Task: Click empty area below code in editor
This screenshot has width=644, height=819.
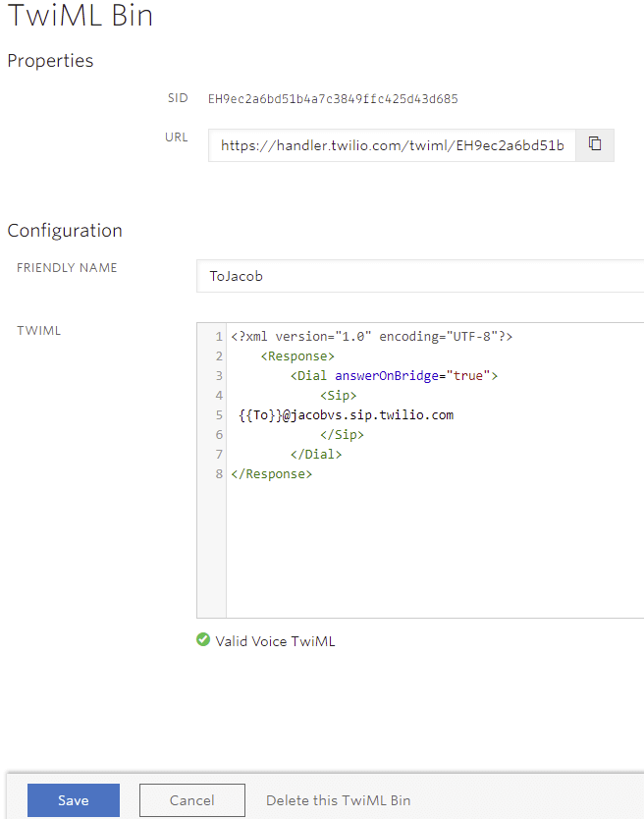Action: point(434,548)
